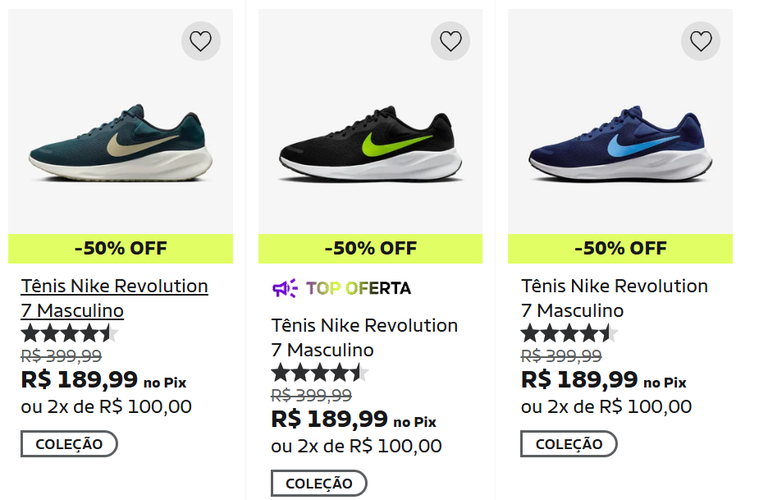Click heart icon on black shoe card
The height and width of the screenshot is (500, 759).
451,41
